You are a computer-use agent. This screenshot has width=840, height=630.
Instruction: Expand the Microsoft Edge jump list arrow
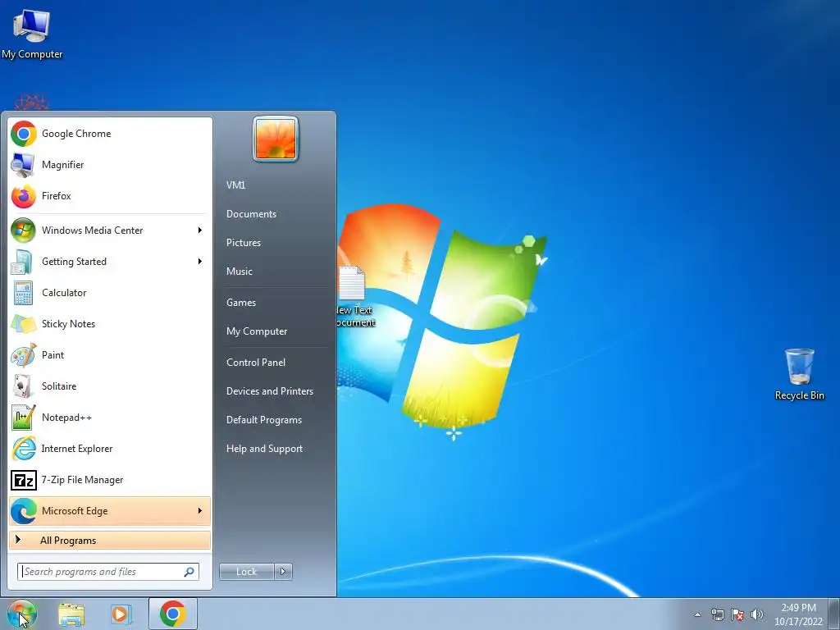point(200,510)
